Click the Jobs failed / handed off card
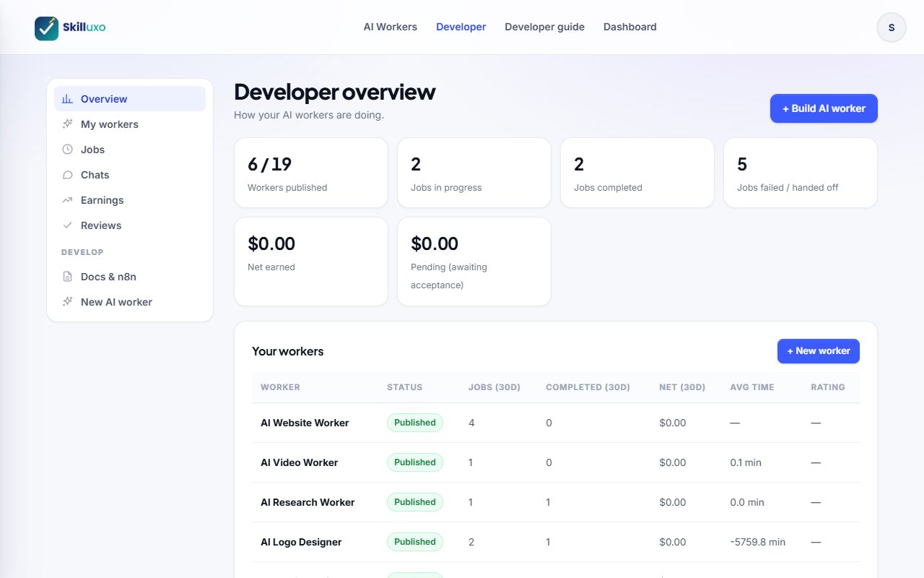Viewport: 924px width, 578px height. point(801,173)
